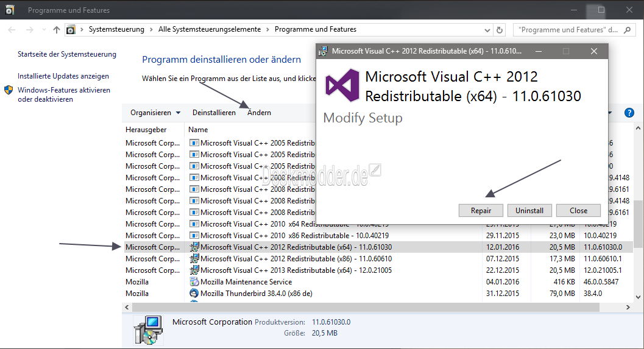Sort the list by the Name column header
Viewport: 644px width, 349px height.
click(198, 129)
